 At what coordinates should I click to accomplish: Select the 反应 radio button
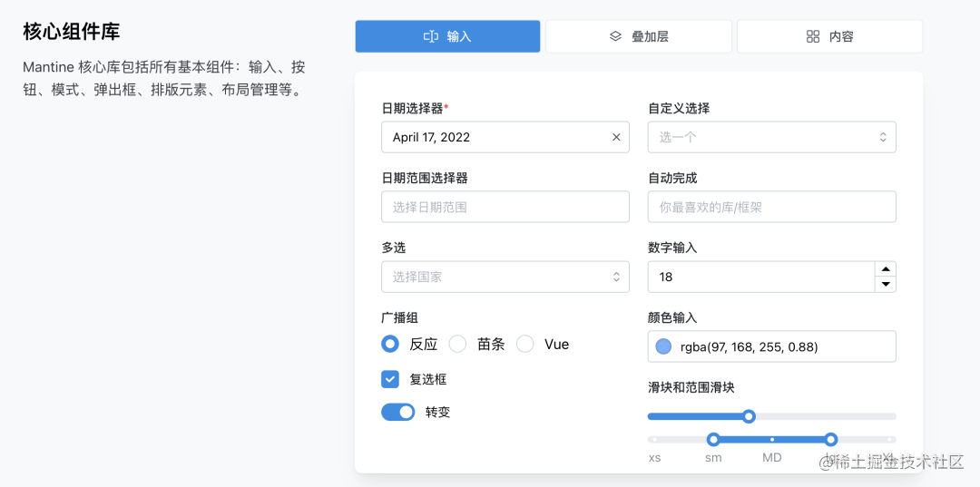click(x=390, y=344)
